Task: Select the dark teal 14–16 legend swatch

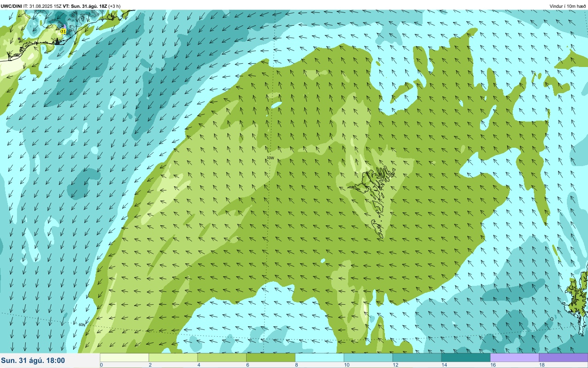Action: (466, 357)
